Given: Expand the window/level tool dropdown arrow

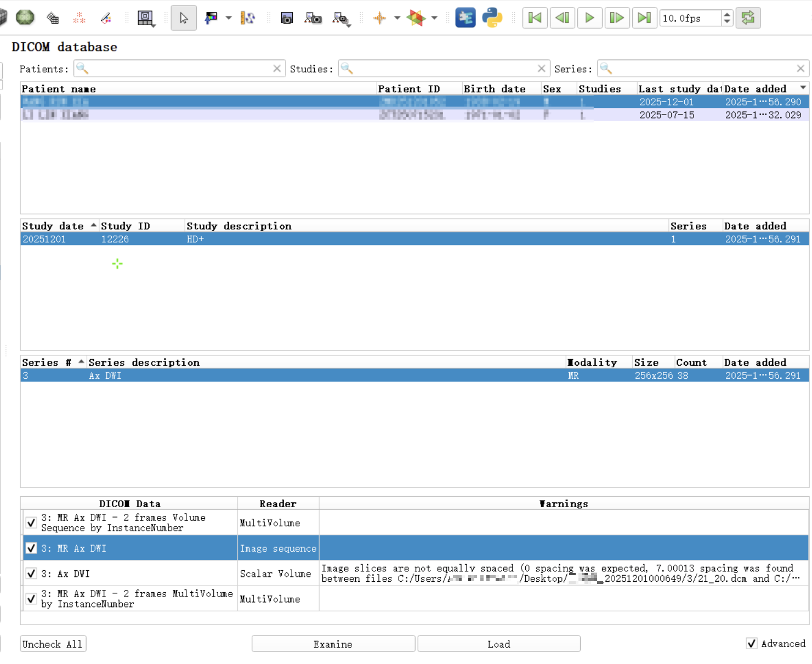Looking at the screenshot, I should coord(229,18).
